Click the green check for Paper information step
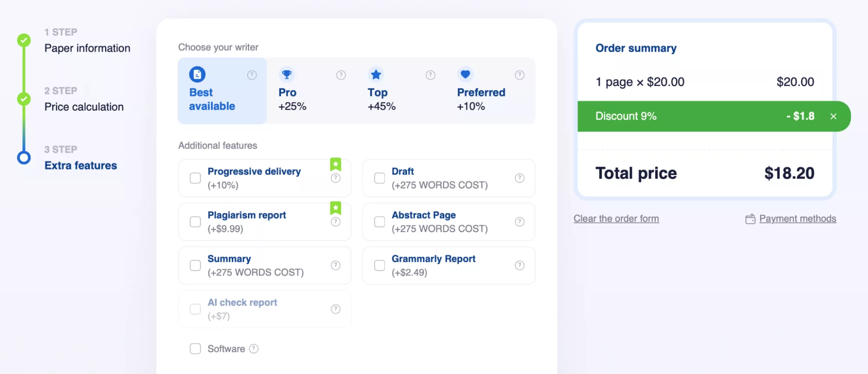The width and height of the screenshot is (868, 374). point(24,40)
